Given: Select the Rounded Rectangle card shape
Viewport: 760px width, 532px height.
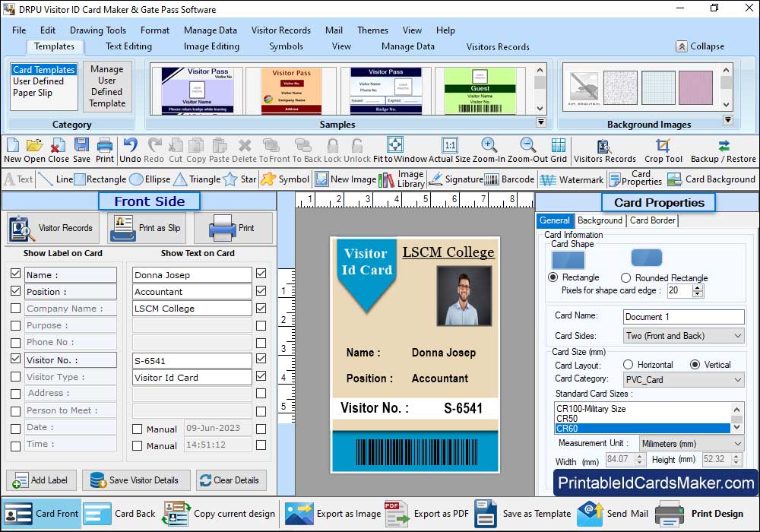Looking at the screenshot, I should coord(625,277).
